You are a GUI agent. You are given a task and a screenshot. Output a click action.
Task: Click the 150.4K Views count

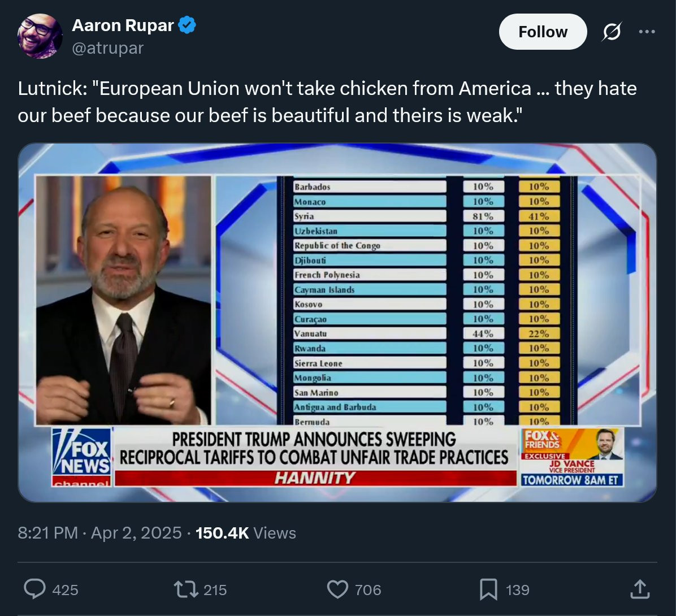coord(245,533)
